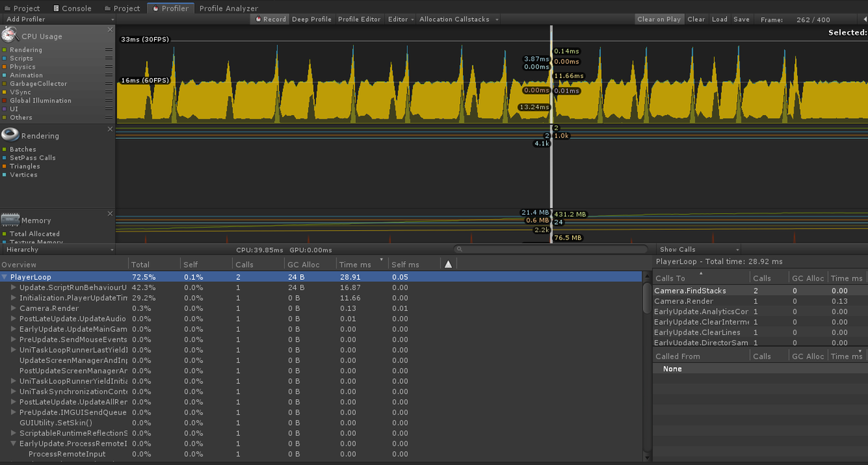Click the Load button
This screenshot has height=465, width=868.
point(719,20)
